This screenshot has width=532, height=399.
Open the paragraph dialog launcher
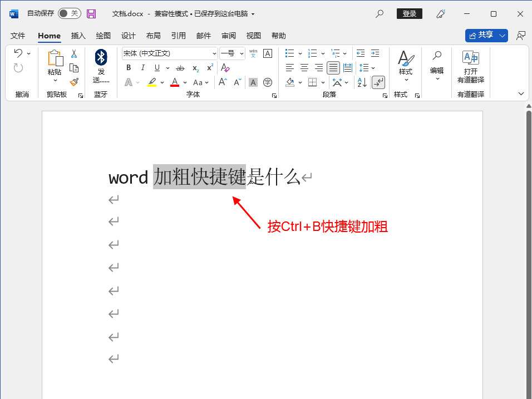tap(385, 96)
